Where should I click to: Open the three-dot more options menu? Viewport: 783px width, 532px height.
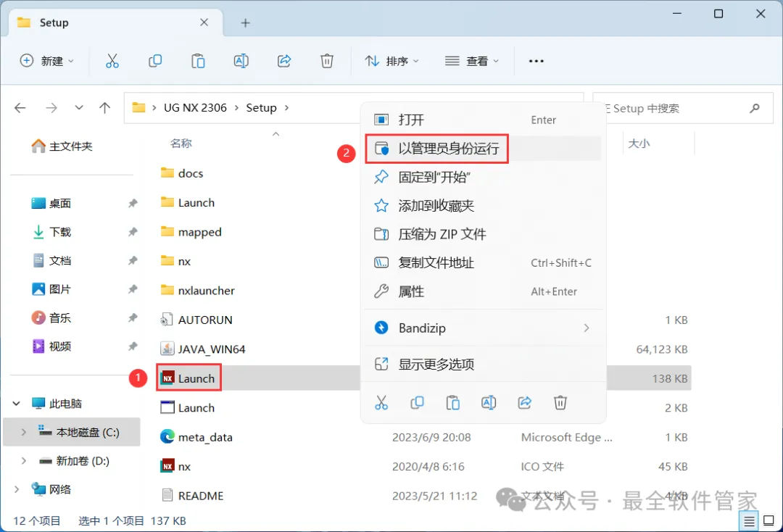(536, 61)
